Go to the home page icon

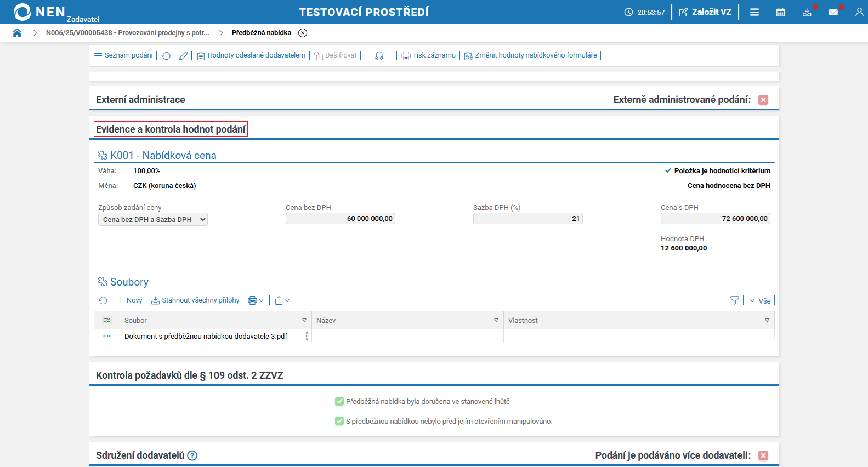17,33
